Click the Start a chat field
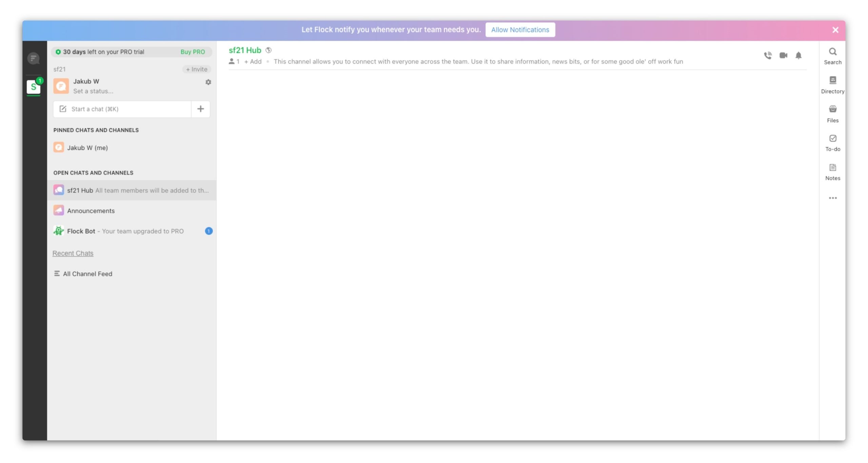The width and height of the screenshot is (868, 463). pos(122,109)
